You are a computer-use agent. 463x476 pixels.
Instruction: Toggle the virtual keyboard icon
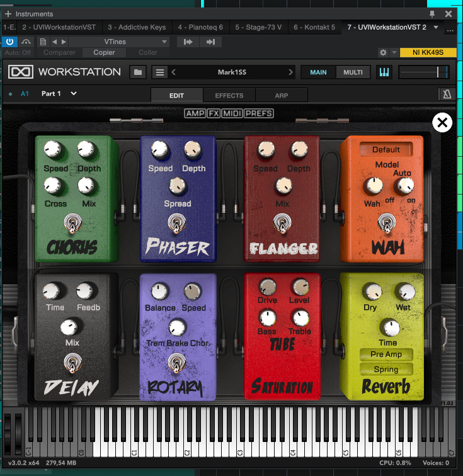point(384,72)
